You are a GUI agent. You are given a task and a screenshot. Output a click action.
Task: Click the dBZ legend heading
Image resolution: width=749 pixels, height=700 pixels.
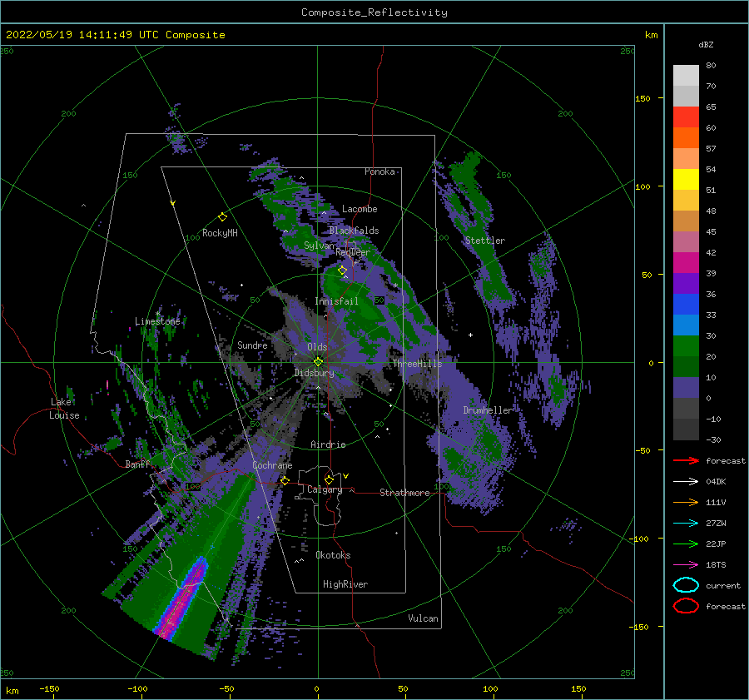tap(706, 44)
